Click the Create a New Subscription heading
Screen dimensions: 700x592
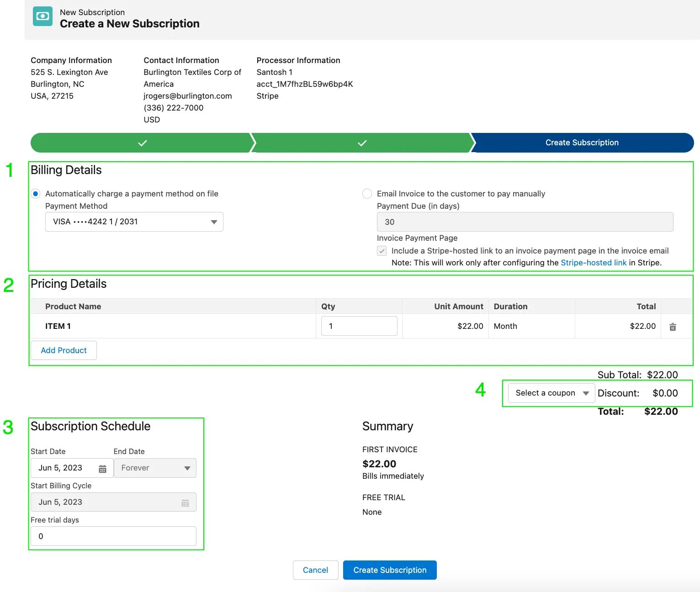coord(130,24)
